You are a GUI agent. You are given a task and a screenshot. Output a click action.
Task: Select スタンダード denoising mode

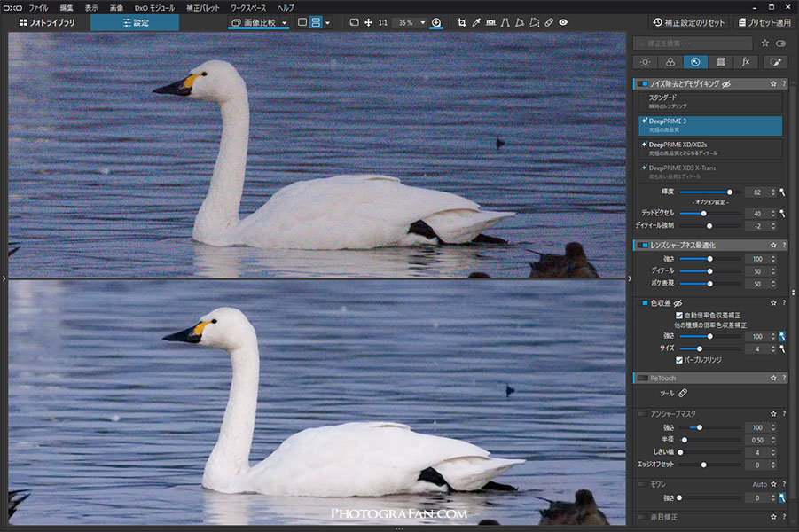710,102
